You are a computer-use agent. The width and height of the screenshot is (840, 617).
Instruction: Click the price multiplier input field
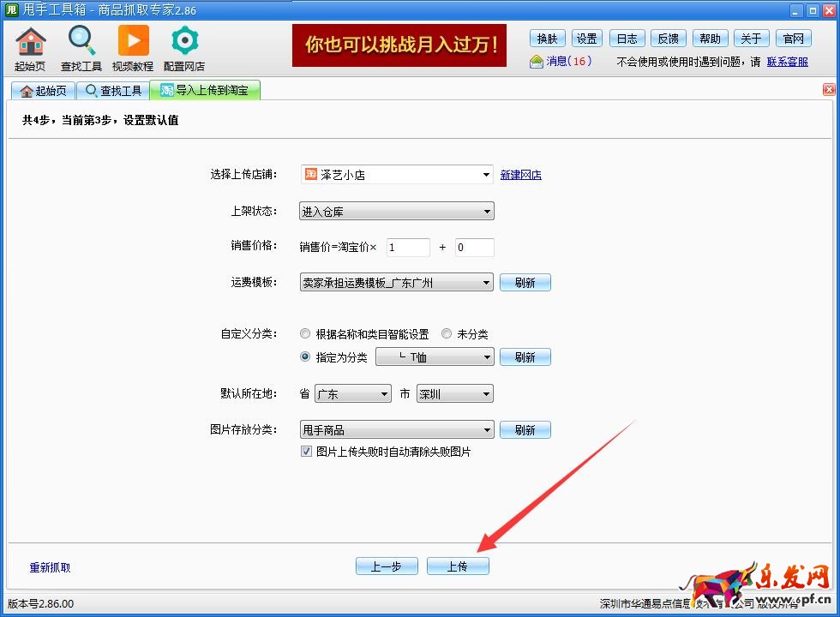point(408,248)
